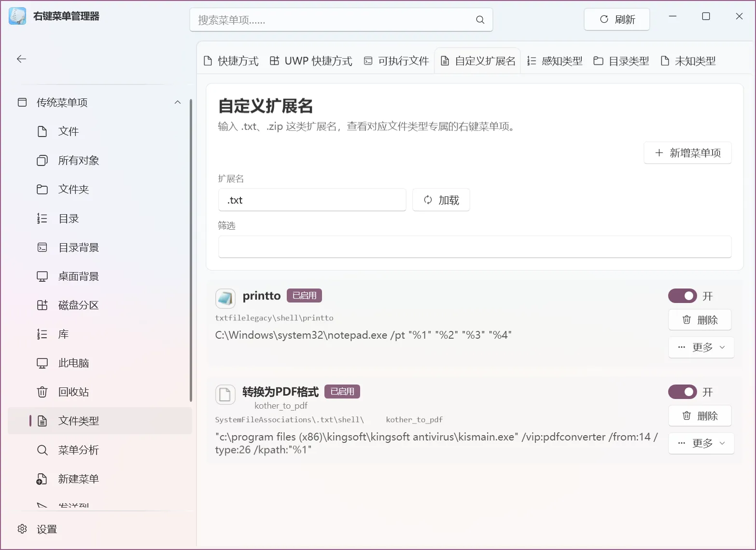Click the 筛选 filter input field

[x=475, y=247]
